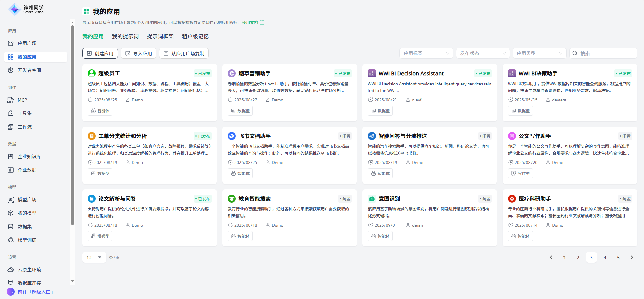
Task: Click the 烟草营销助手 app icon
Action: [232, 73]
